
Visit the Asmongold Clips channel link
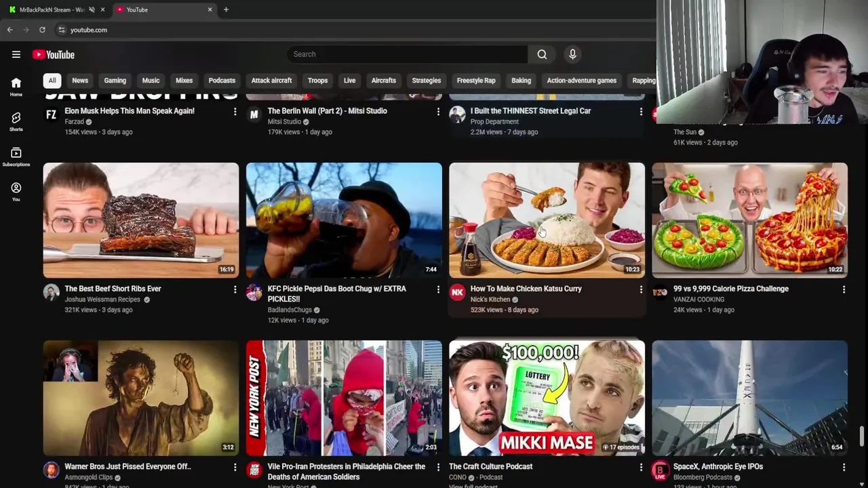click(89, 478)
